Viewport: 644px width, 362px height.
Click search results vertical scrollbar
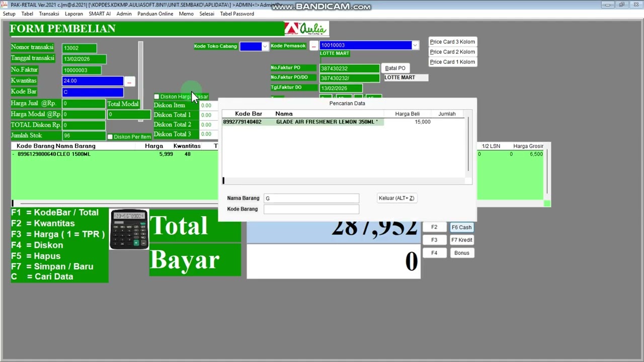point(468,145)
